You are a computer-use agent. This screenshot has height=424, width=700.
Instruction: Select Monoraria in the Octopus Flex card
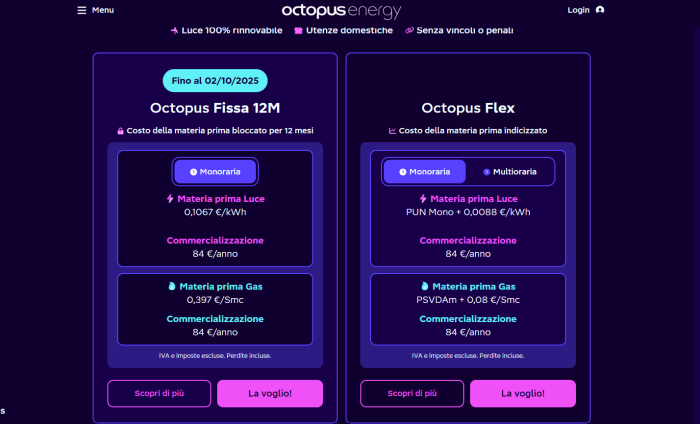click(x=425, y=172)
